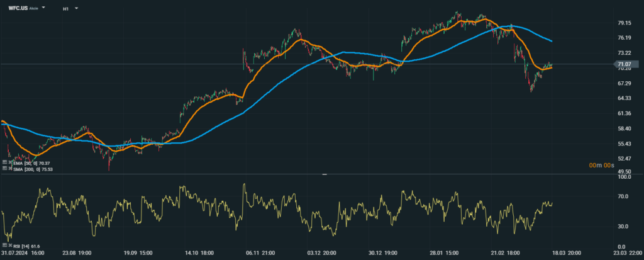644x260 pixels.
Task: Click the 31.07.2024 16:00 date label
Action: (x=23, y=253)
